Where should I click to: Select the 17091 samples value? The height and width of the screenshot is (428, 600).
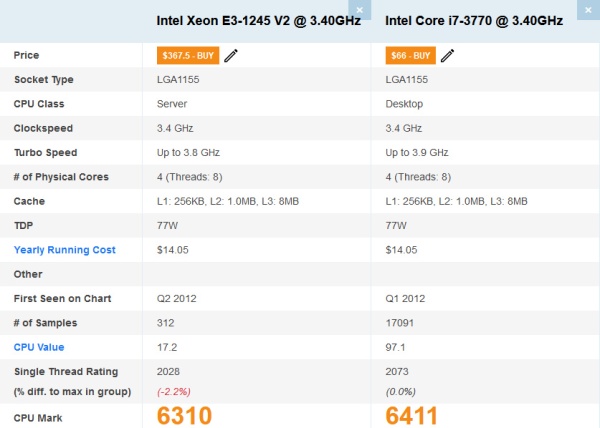pyautogui.click(x=399, y=323)
